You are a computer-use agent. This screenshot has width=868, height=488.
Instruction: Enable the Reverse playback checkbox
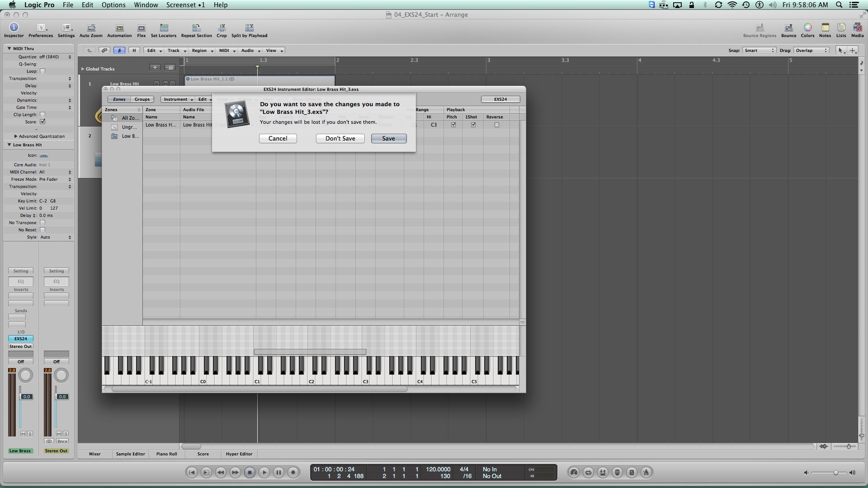point(497,125)
